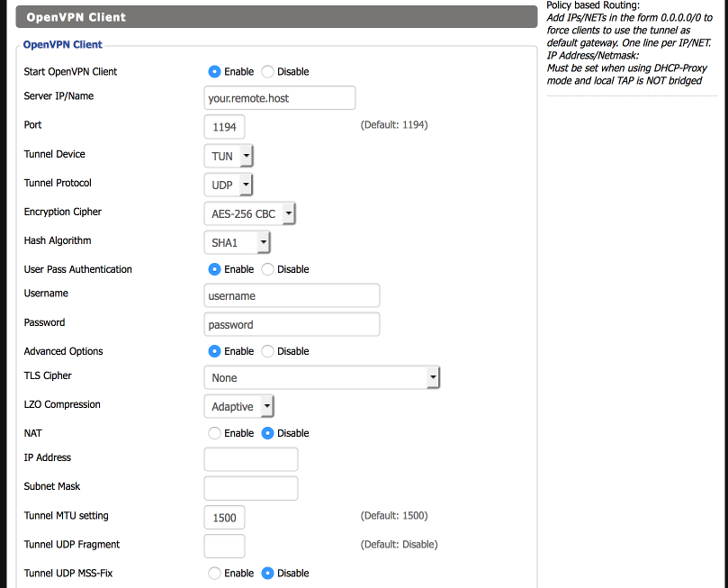Open the Hash Algorithm SHA1 dropdown

click(238, 242)
